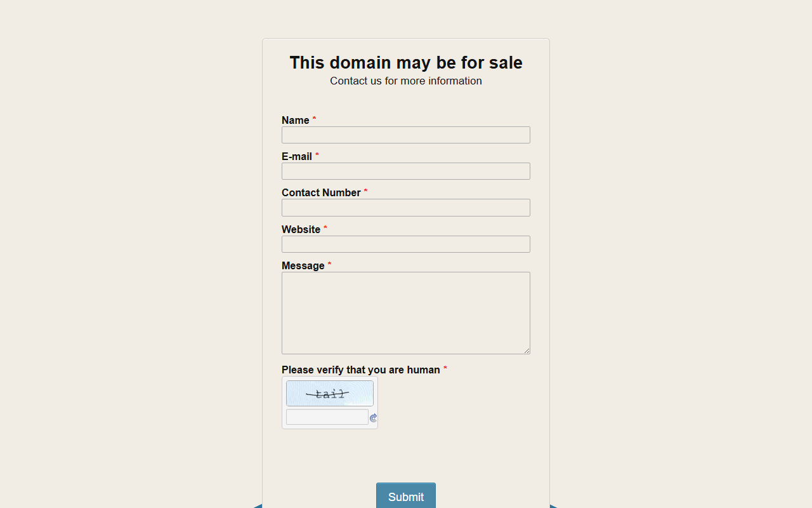Click 'Please verify that you are human' label
Viewport: 812px width, 508px height.
[361, 370]
